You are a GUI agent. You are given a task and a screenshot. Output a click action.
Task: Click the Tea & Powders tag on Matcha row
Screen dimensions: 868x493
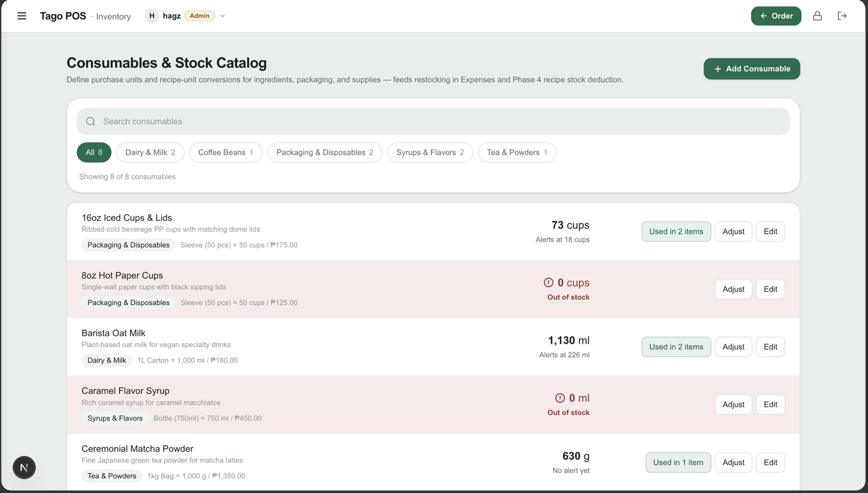tap(112, 476)
